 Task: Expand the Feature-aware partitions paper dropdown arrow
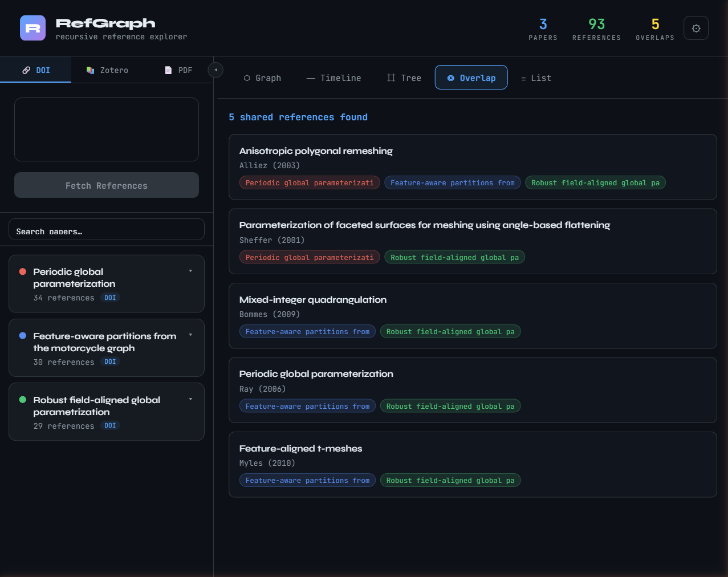190,335
